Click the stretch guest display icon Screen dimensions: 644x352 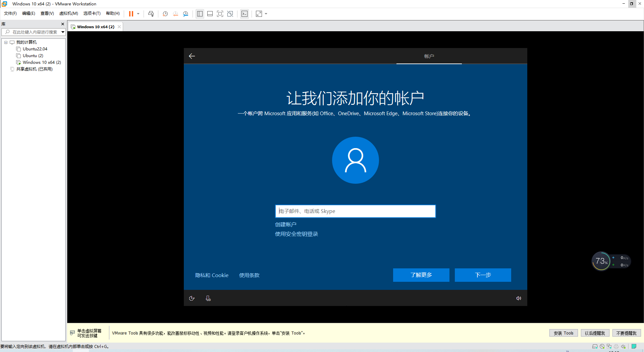tap(259, 14)
